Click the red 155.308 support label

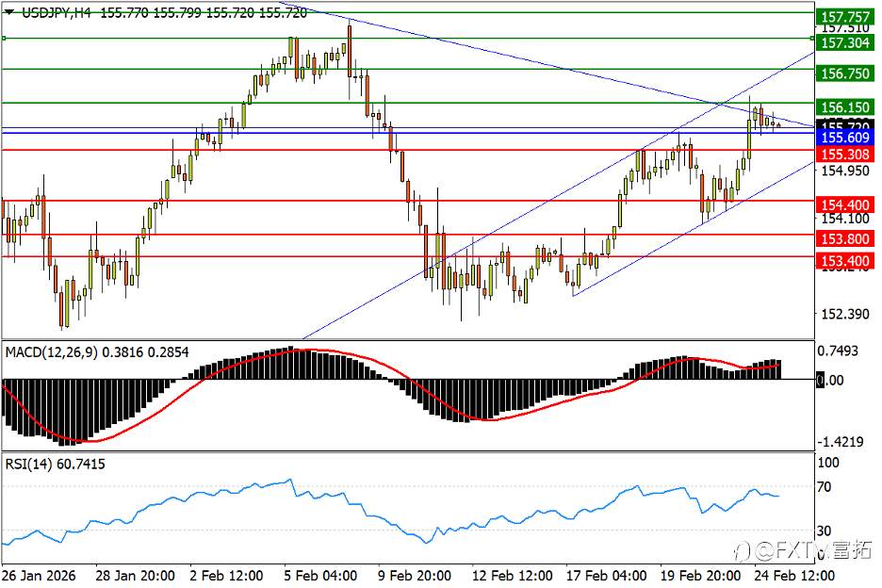pos(845,155)
